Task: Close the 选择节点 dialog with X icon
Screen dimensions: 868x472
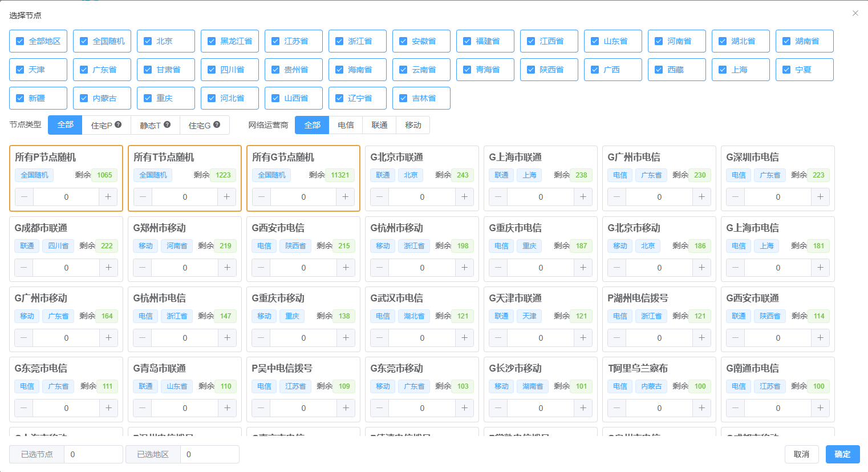Action: point(855,13)
